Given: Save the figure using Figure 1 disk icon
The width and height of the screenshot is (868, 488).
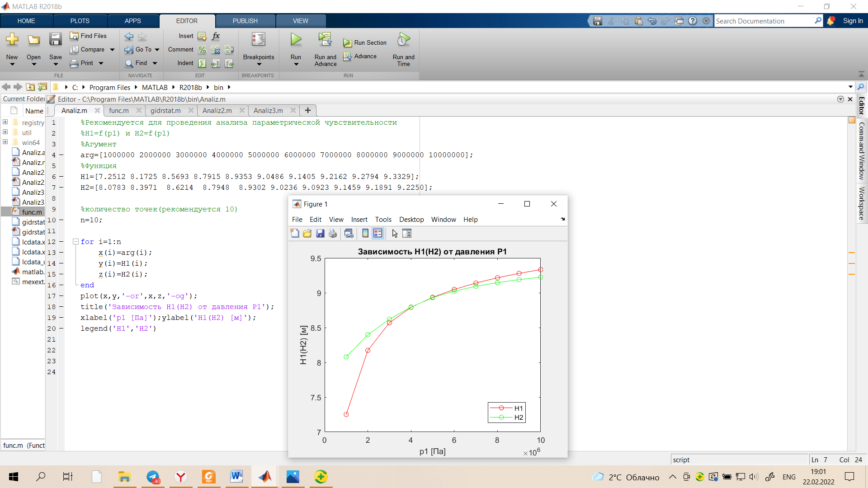Looking at the screenshot, I should tap(320, 233).
